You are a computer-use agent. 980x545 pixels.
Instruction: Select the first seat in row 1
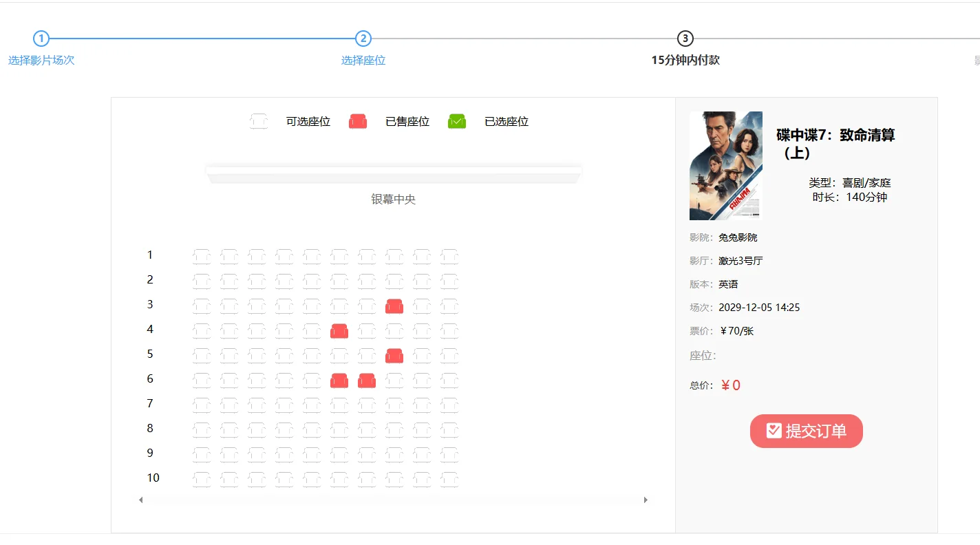point(202,255)
